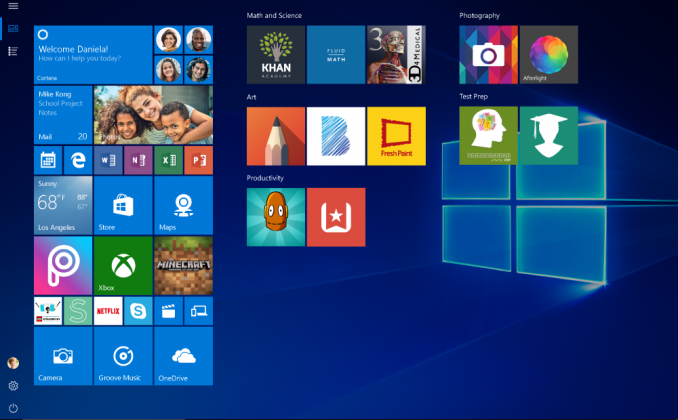The height and width of the screenshot is (420, 678).
Task: Click the Math and Science group header
Action: (274, 16)
